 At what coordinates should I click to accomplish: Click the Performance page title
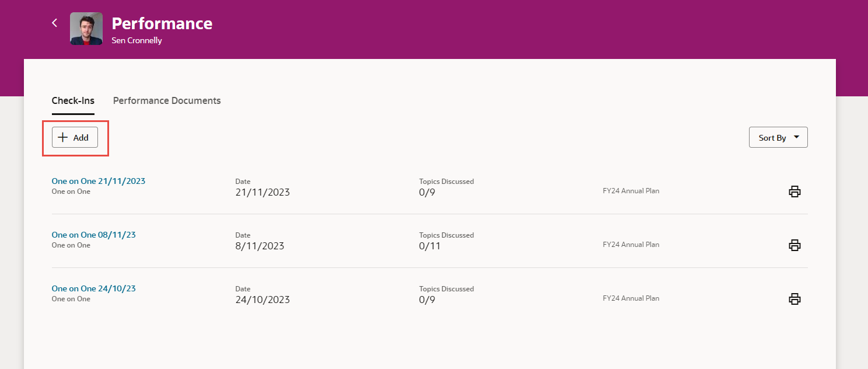pyautogui.click(x=162, y=24)
